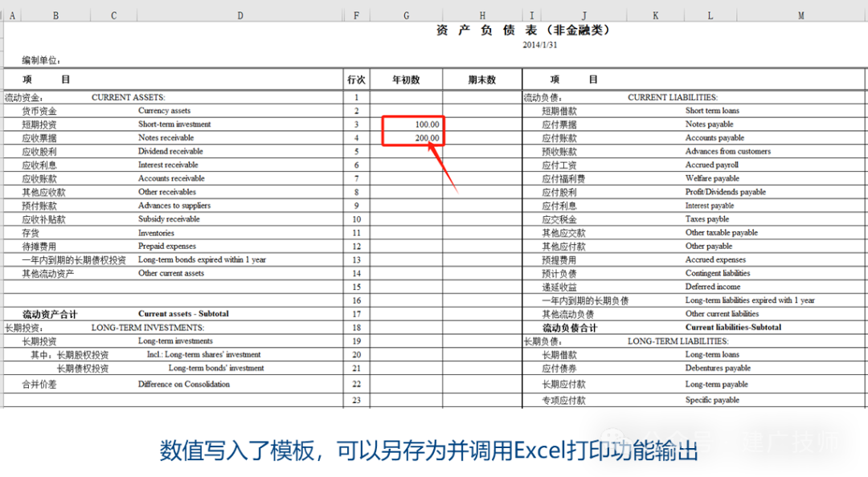Click the date cell 2014/1/31
The height and width of the screenshot is (477, 868).
point(540,45)
